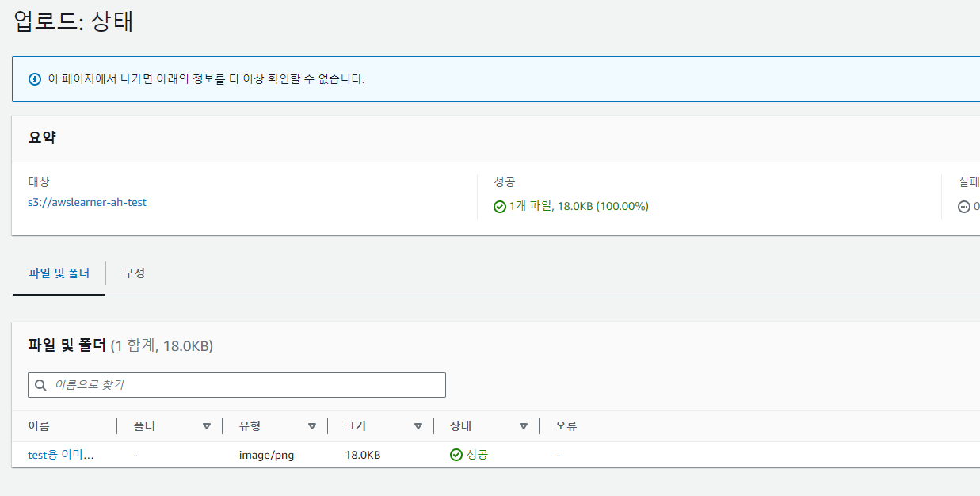This screenshot has width=980, height=496.
Task: Focus the 이름으로 찾기 search field
Action: [x=237, y=385]
